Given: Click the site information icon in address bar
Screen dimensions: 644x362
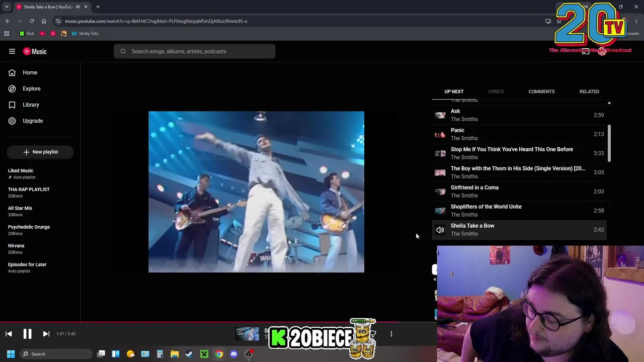Looking at the screenshot, I should click(58, 21).
